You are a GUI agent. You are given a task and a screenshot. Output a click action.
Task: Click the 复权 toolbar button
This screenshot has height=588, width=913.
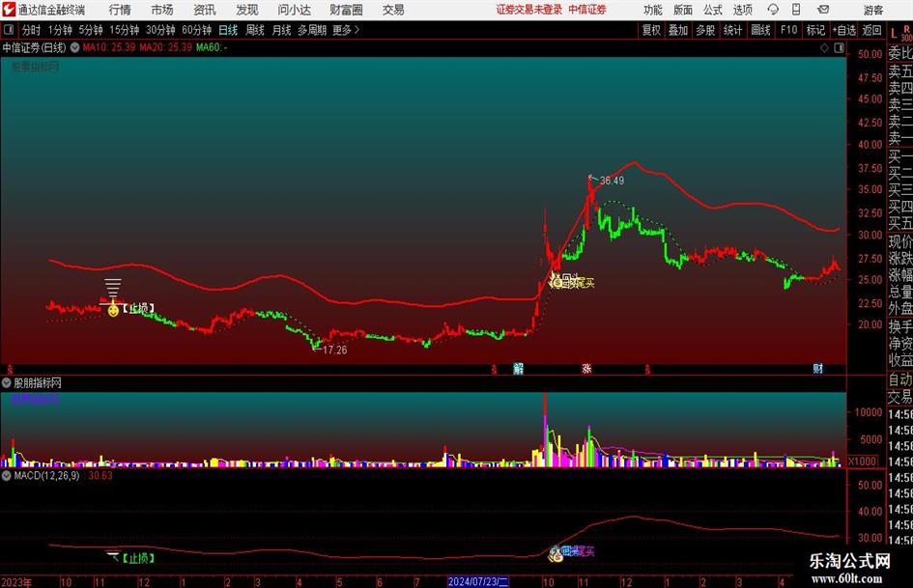coord(651,30)
